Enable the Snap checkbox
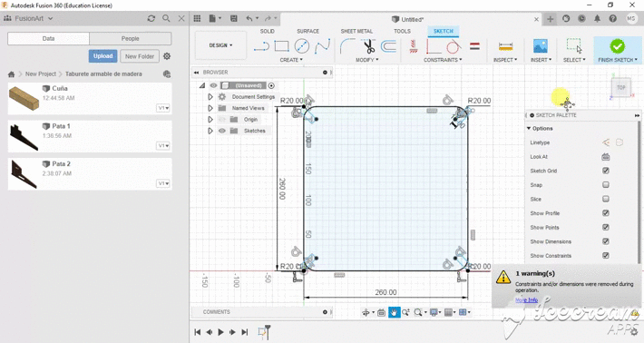The height and width of the screenshot is (343, 644). 605,185
